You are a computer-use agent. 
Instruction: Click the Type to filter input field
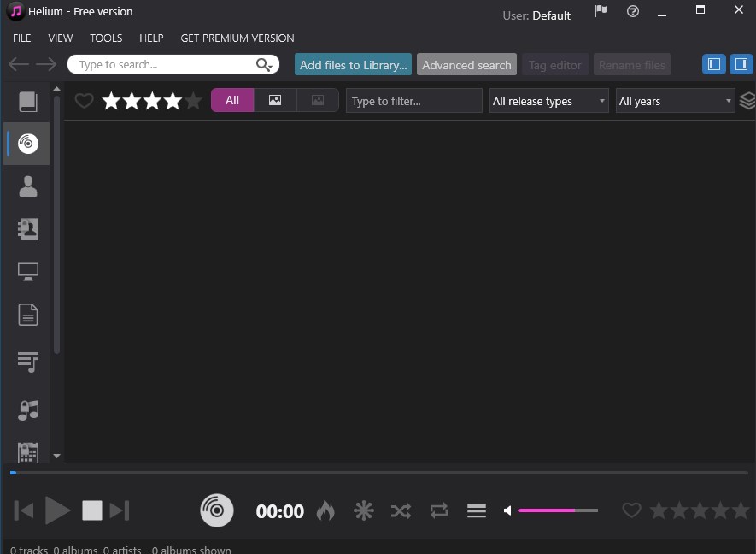coord(413,101)
